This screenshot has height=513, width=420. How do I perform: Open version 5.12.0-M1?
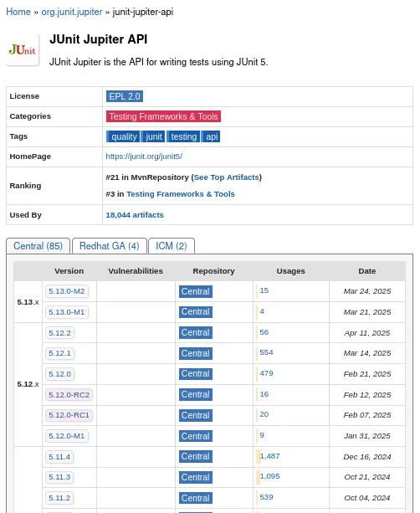point(67,436)
